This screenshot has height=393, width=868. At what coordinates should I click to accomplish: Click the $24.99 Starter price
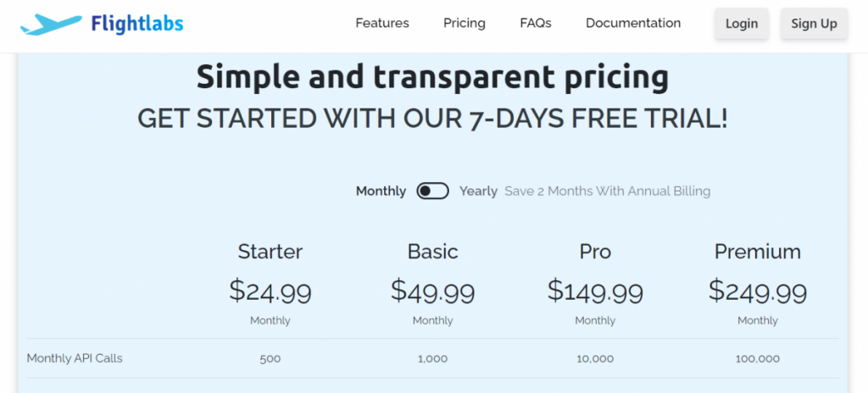click(x=270, y=291)
